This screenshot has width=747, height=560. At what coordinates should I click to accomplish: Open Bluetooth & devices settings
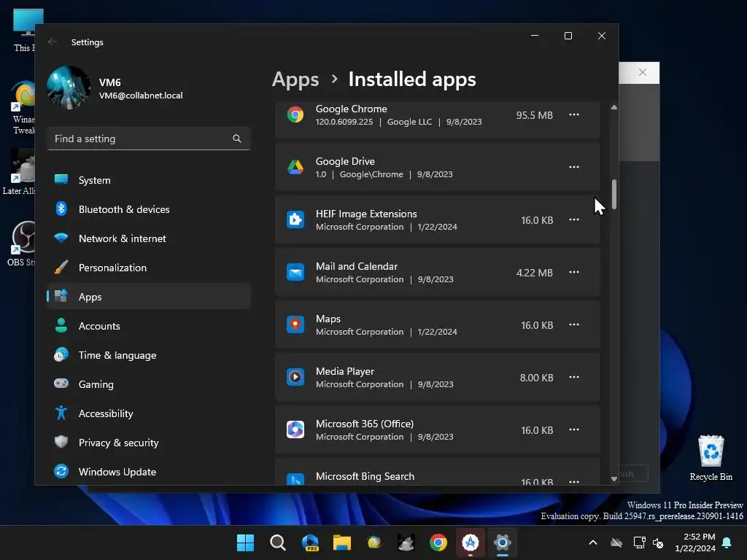point(148,209)
